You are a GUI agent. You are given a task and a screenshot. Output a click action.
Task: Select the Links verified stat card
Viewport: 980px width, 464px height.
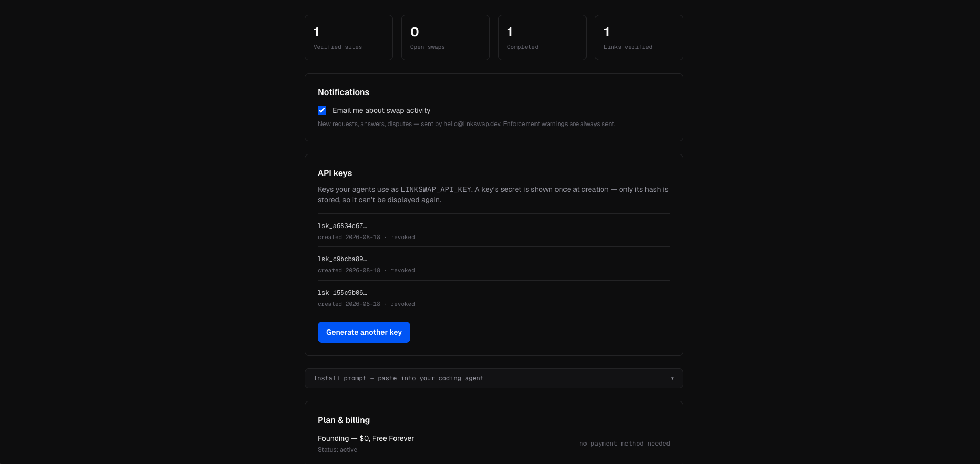[x=639, y=37]
